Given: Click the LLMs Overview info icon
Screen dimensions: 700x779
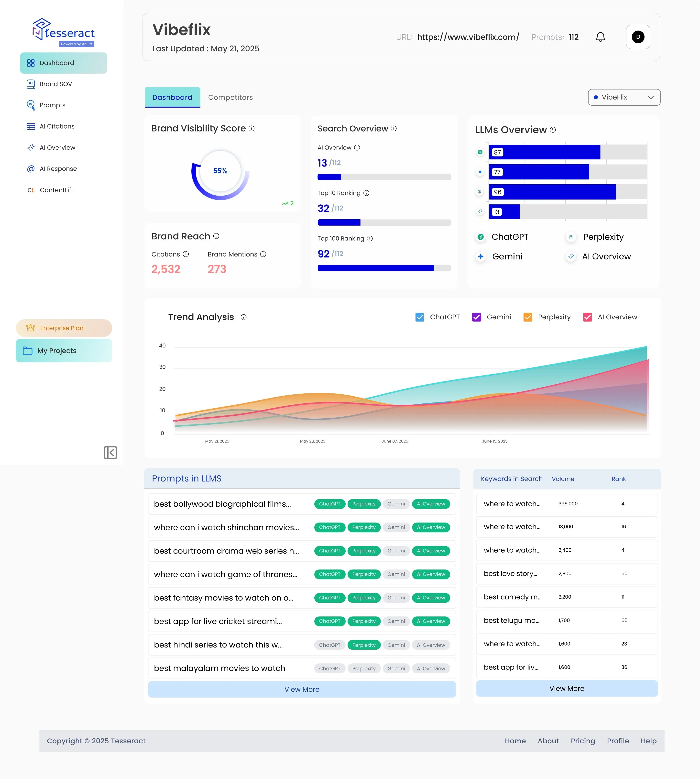Looking at the screenshot, I should pos(553,130).
